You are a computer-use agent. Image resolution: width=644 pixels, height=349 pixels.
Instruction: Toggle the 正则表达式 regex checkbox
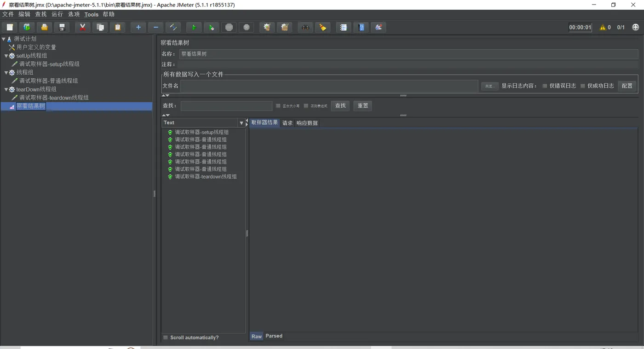(306, 106)
